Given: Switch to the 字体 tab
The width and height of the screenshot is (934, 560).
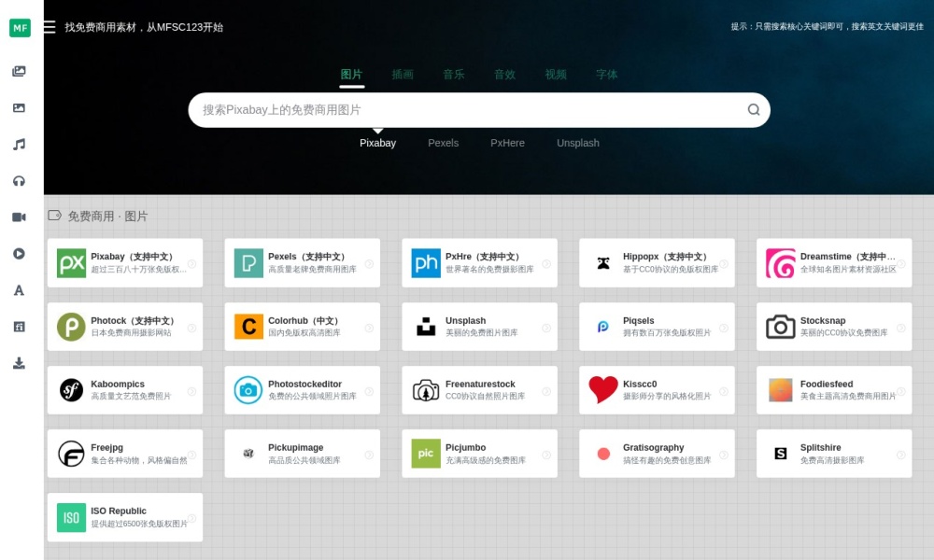Looking at the screenshot, I should (606, 75).
